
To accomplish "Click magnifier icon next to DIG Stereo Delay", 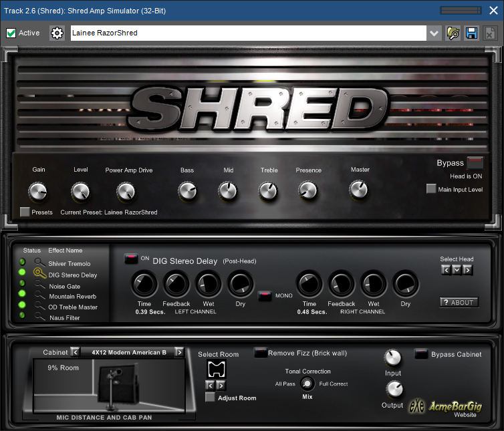I will [x=40, y=273].
